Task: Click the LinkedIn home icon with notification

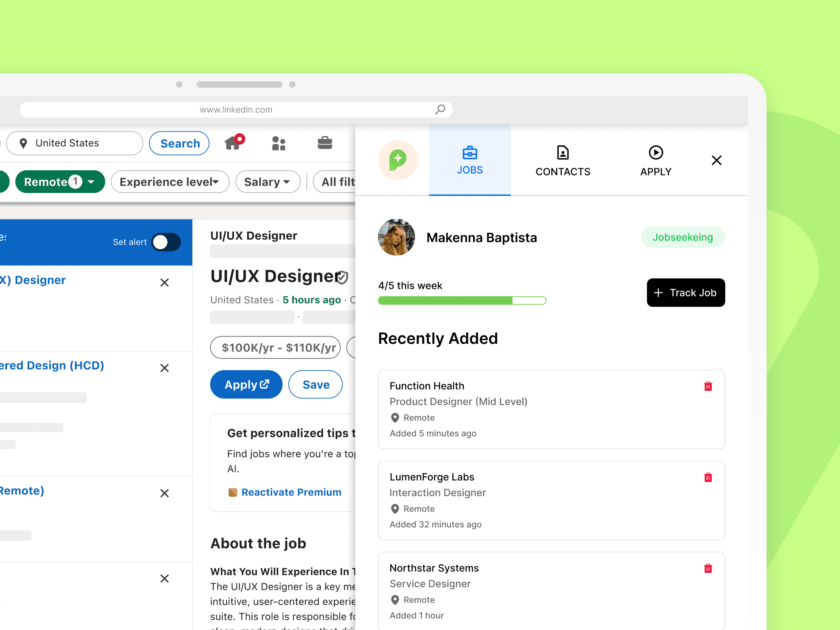Action: coord(233,143)
